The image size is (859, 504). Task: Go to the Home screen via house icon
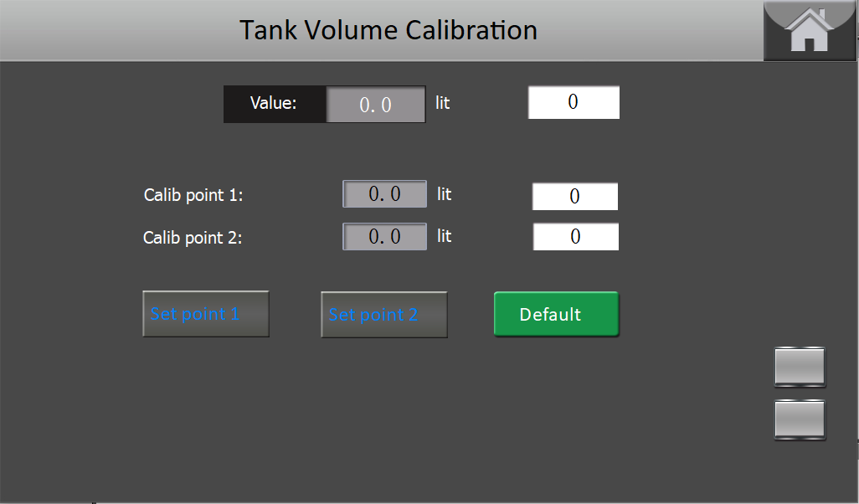pyautogui.click(x=809, y=30)
